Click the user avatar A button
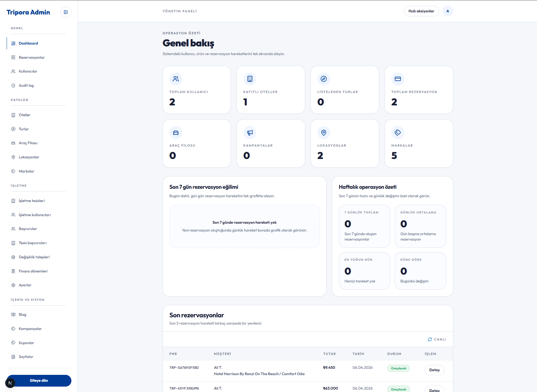Image resolution: width=537 pixels, height=392 pixels. pos(448,11)
